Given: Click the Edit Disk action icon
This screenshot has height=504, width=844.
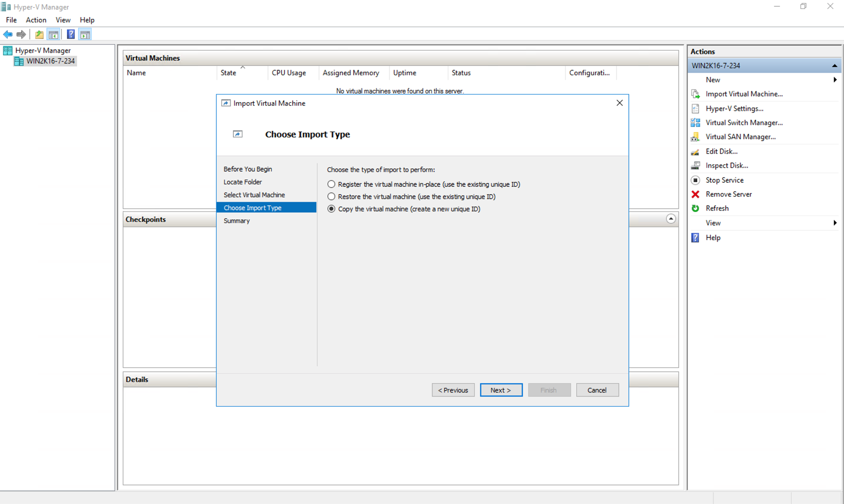Looking at the screenshot, I should coord(696,152).
